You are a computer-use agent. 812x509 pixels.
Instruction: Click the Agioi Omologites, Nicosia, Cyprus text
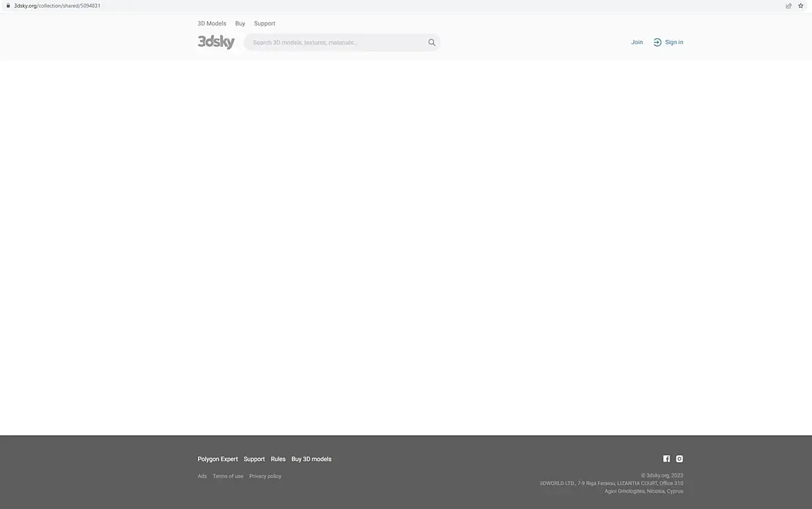[643, 491]
